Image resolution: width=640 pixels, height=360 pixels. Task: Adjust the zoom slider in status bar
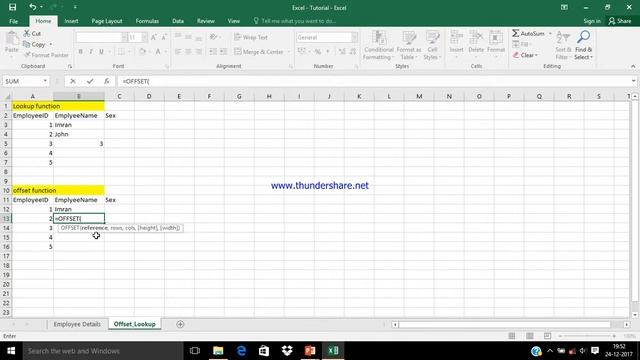pyautogui.click(x=588, y=336)
